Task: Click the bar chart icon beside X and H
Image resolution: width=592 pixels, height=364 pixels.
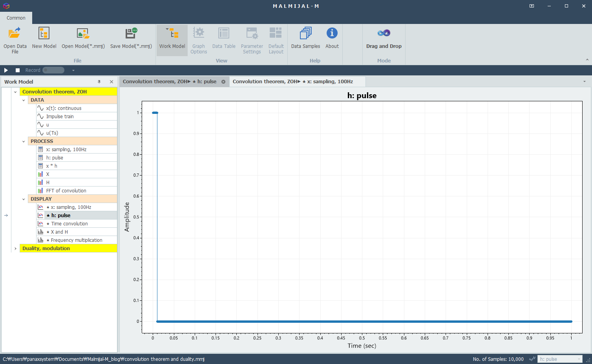Action: pos(40,232)
